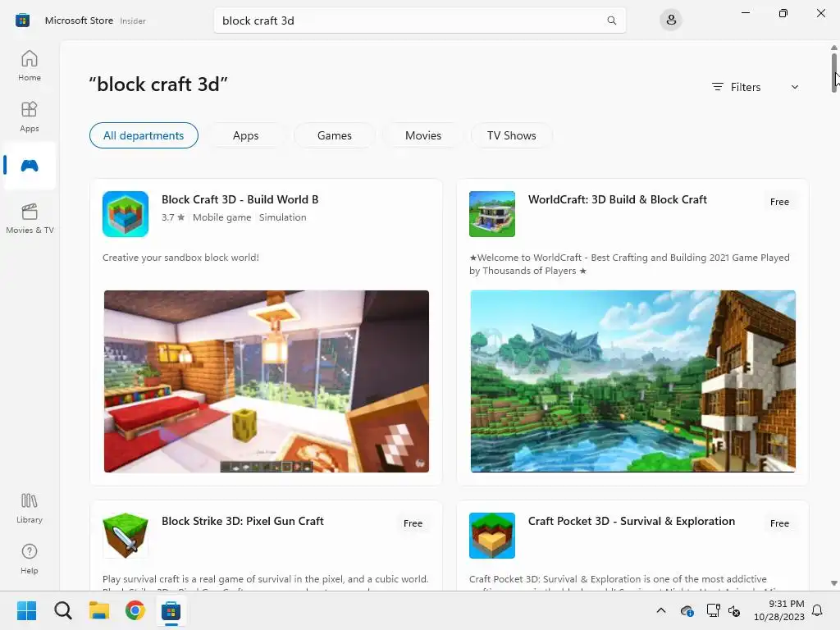Open WorldCraft: 3D Build & Block Craft title
The width and height of the screenshot is (840, 630).
point(617,199)
